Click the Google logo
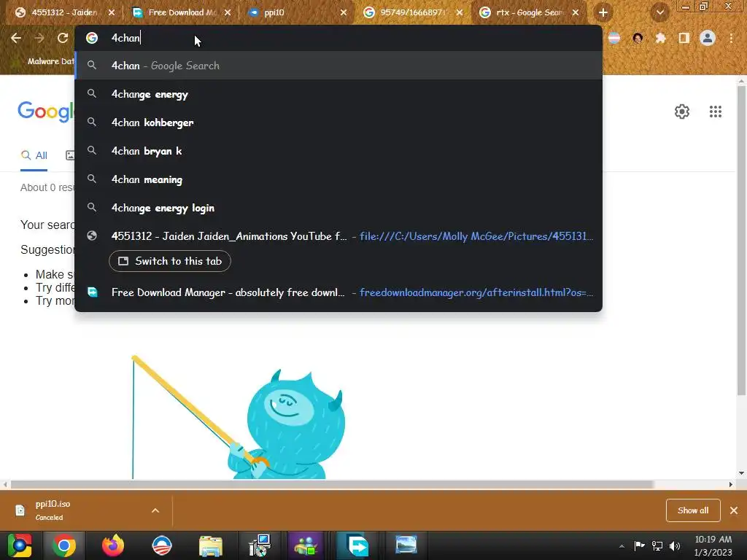Screen dimensions: 747x560 click(46, 112)
